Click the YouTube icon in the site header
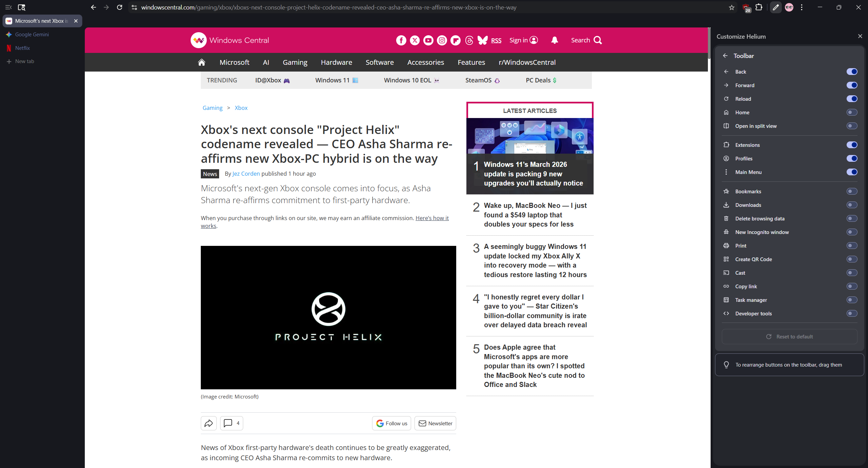This screenshot has height=468, width=868. 428,40
